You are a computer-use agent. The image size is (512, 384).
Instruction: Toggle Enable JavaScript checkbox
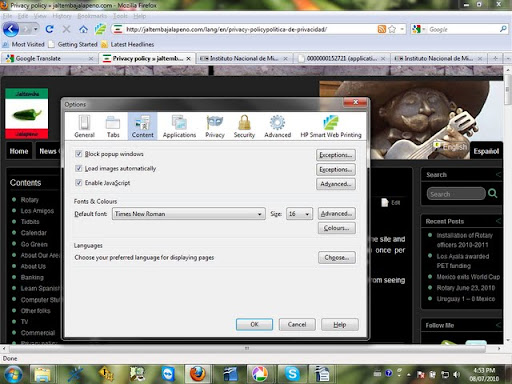pyautogui.click(x=79, y=183)
